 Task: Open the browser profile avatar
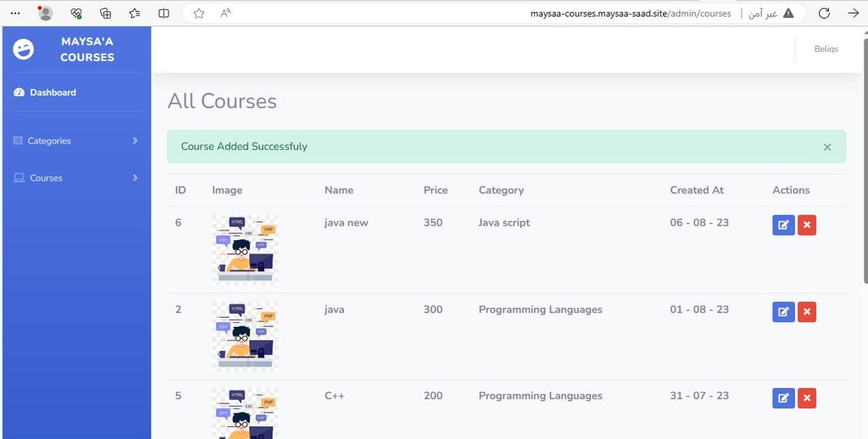pos(46,14)
